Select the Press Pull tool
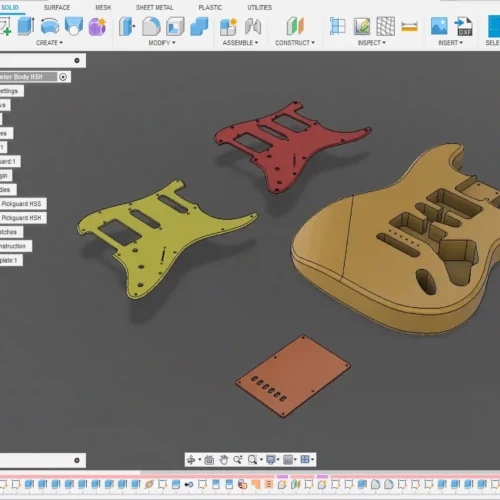The height and width of the screenshot is (500, 500). (x=127, y=26)
